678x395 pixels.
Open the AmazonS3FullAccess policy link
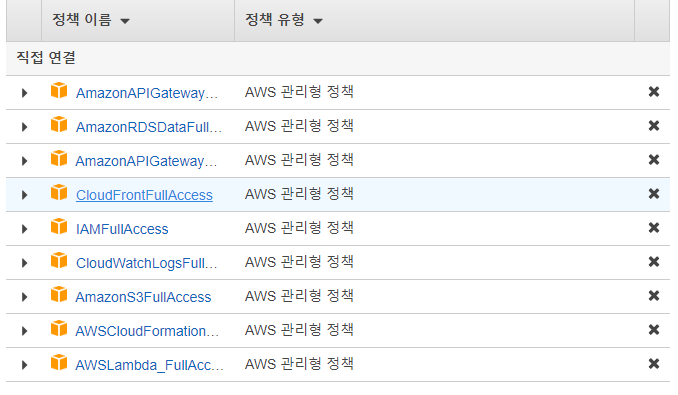143,297
